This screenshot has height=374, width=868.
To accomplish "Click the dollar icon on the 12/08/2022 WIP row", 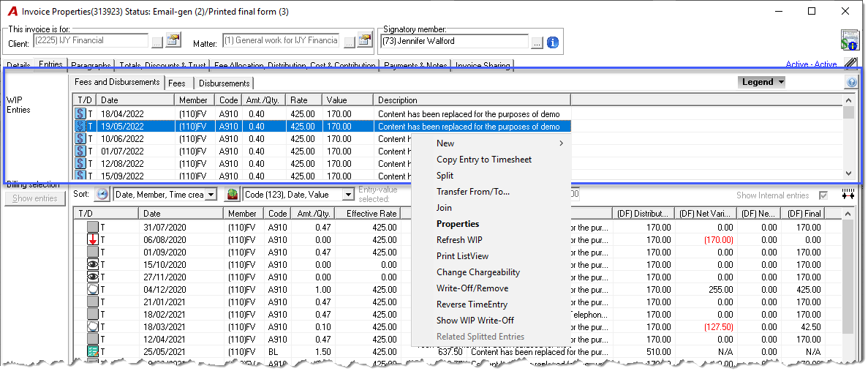I will [81, 163].
